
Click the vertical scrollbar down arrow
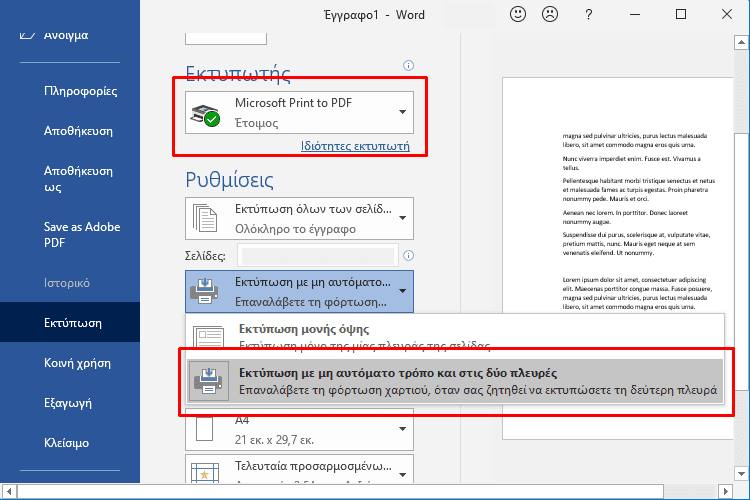click(x=741, y=474)
